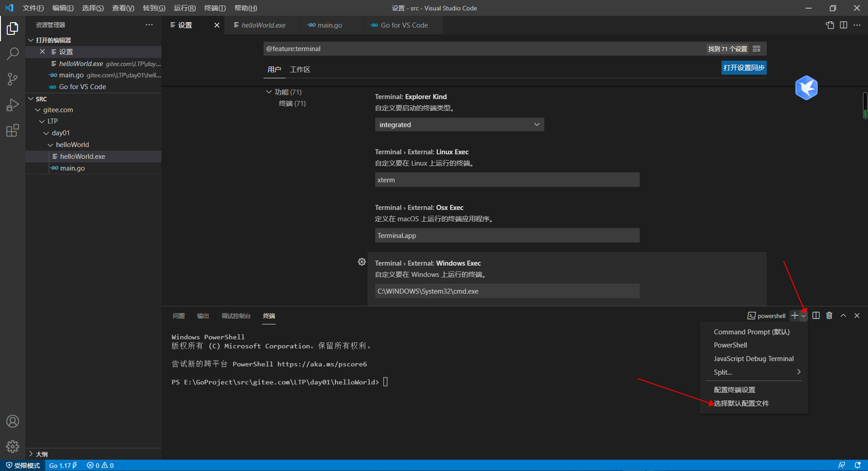Open the Explorer view in activity bar
868x471 pixels.
coord(13,29)
